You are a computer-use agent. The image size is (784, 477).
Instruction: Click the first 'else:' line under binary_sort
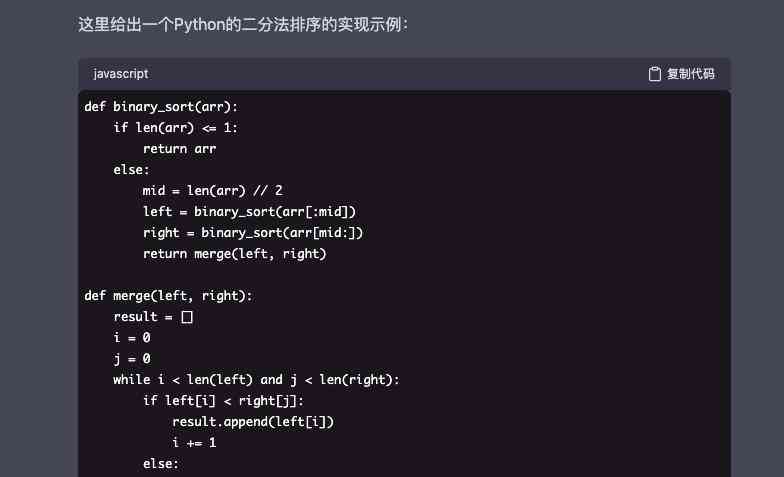131,170
